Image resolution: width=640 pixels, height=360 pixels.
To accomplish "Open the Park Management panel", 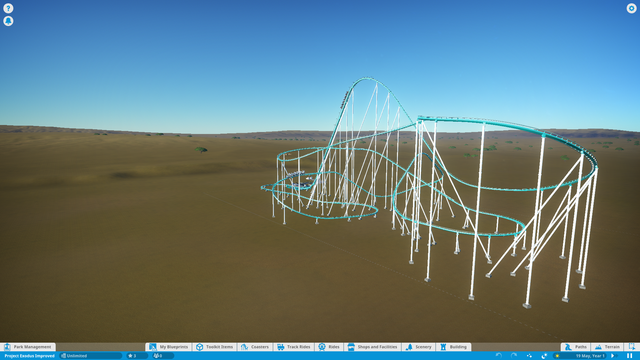I will [28, 347].
